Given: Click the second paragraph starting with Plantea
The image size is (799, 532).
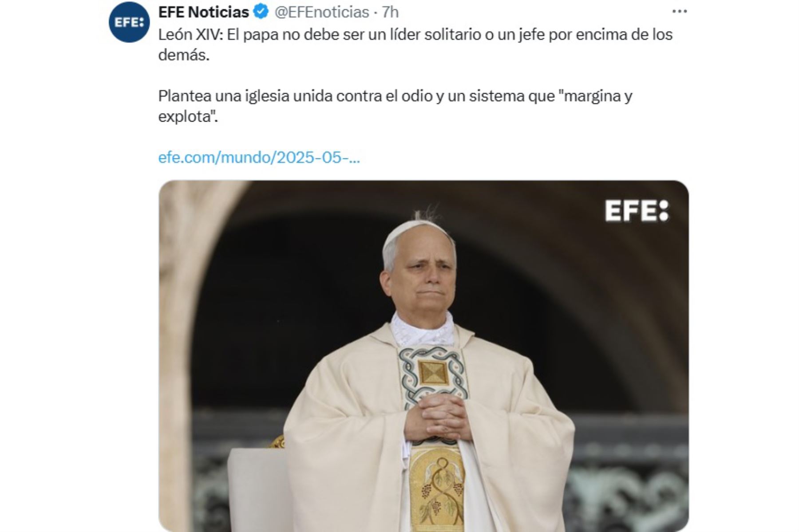Looking at the screenshot, I should [x=395, y=106].
